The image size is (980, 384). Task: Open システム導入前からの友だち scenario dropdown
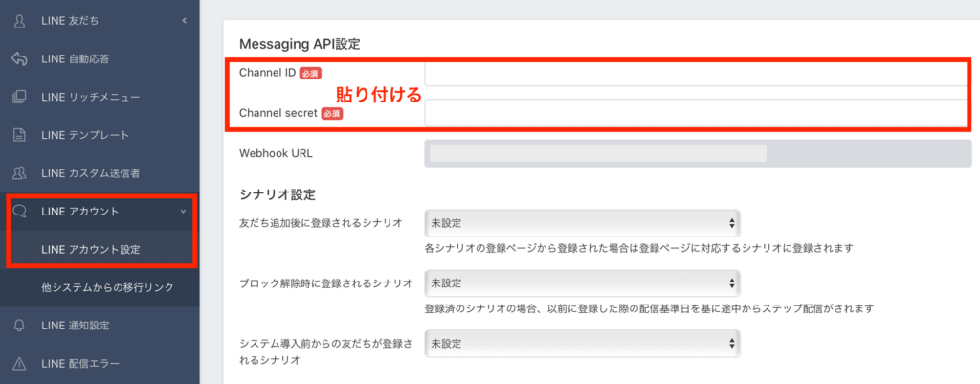click(582, 344)
